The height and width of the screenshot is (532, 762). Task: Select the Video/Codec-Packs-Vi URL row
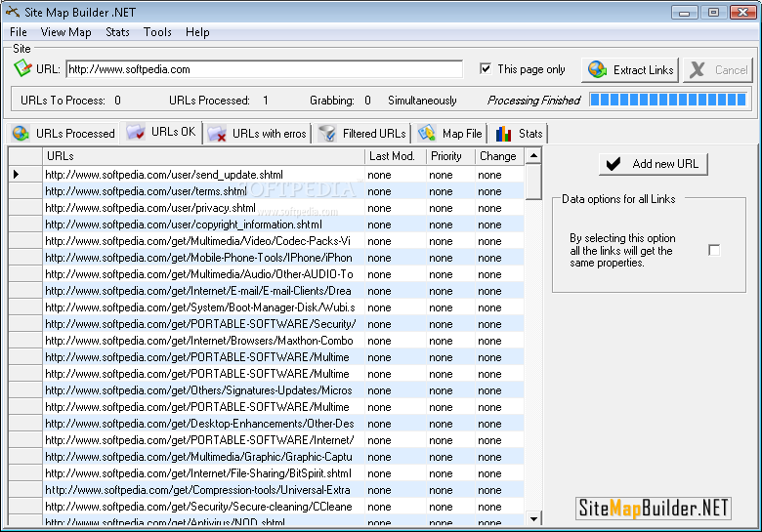[283, 241]
